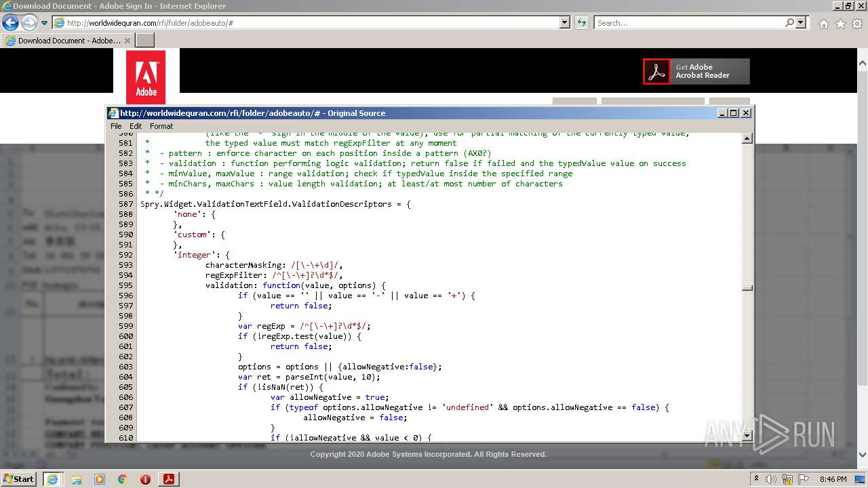
Task: Open the search provider dropdown arrow
Action: 802,22
